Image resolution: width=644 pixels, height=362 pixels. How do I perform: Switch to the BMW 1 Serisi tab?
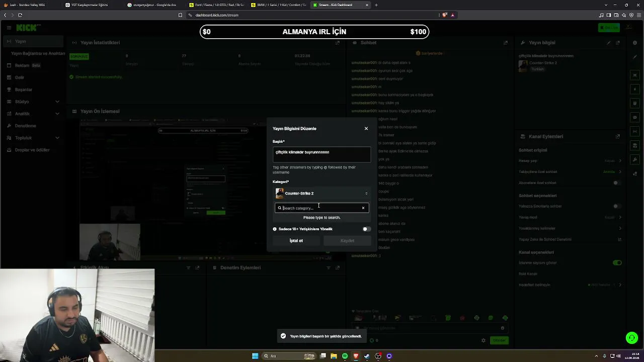(x=279, y=5)
